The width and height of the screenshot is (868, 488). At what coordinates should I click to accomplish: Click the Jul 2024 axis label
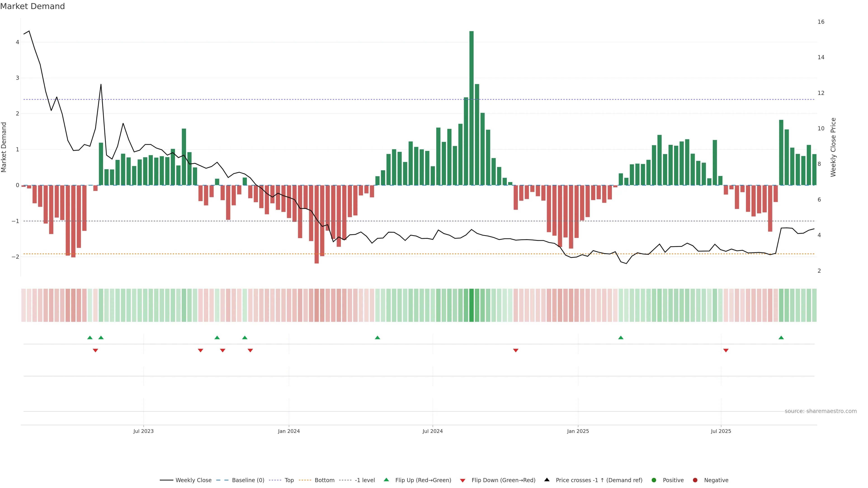click(x=433, y=431)
